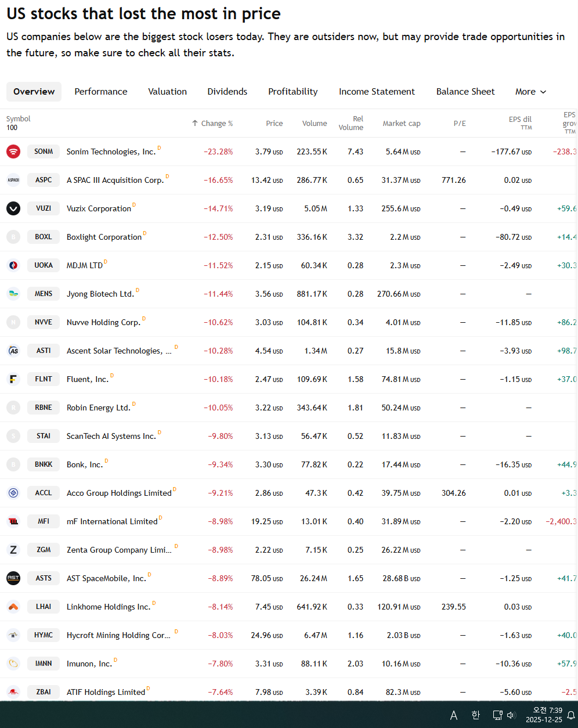Toggle the Korean 한 input mode indicator
This screenshot has height=728, width=578.
coord(476,715)
